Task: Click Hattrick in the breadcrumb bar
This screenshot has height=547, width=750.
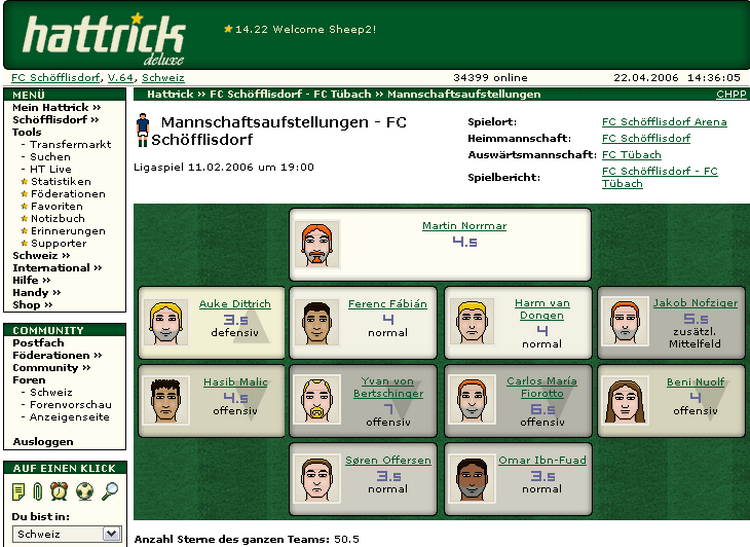Action: coord(170,94)
